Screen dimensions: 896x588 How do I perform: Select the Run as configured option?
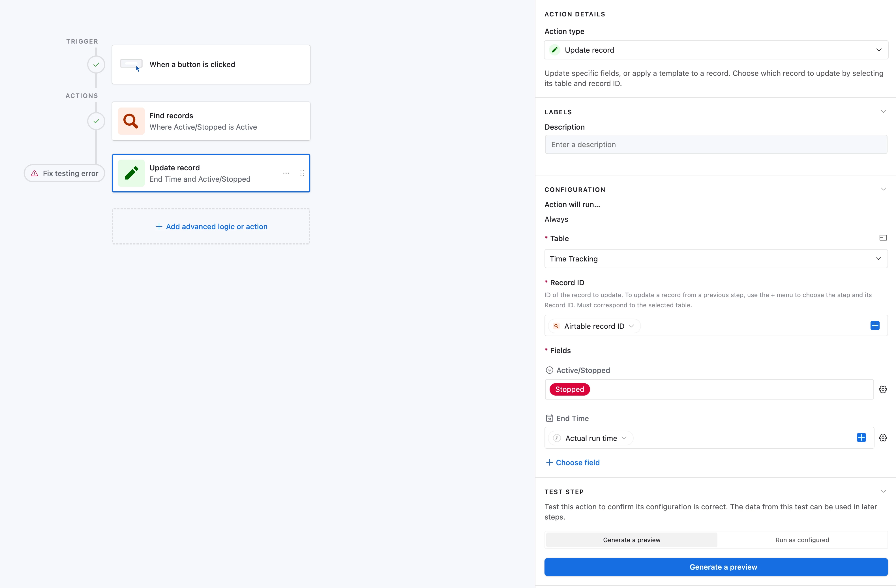[802, 540]
